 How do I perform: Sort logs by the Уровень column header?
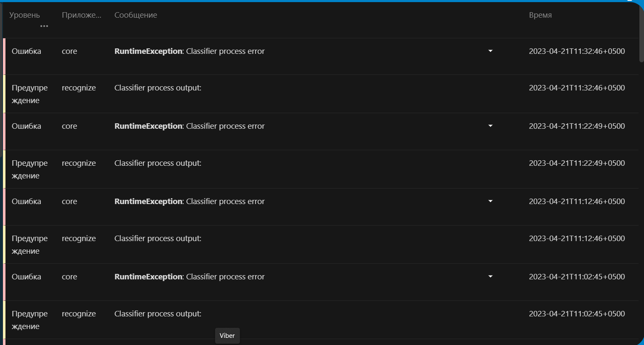pos(24,15)
